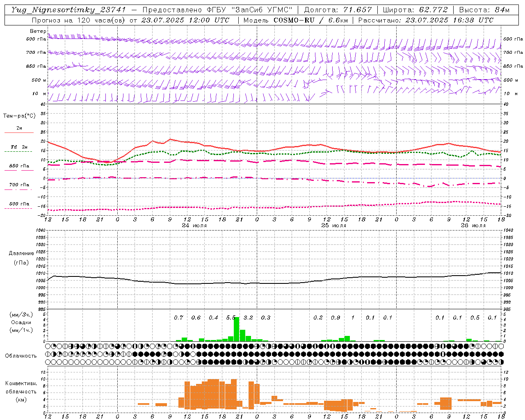Click the Давление pressure panel label
The width and height of the screenshot is (525, 420).
pyautogui.click(x=21, y=253)
